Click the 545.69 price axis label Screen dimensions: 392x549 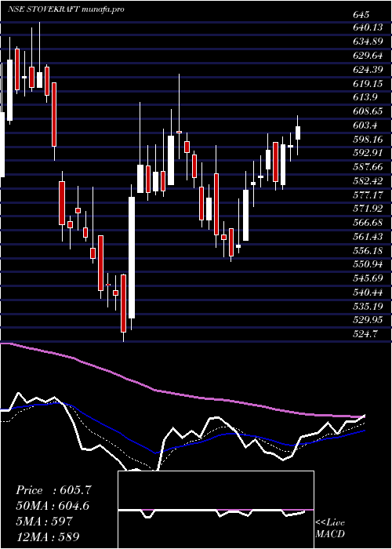click(x=368, y=278)
